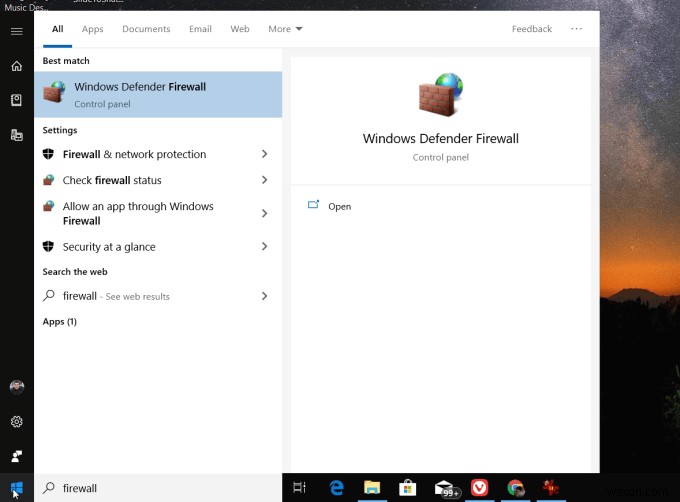
Task: Click icon beside Allow an app through Windows Firewall
Action: coord(49,206)
